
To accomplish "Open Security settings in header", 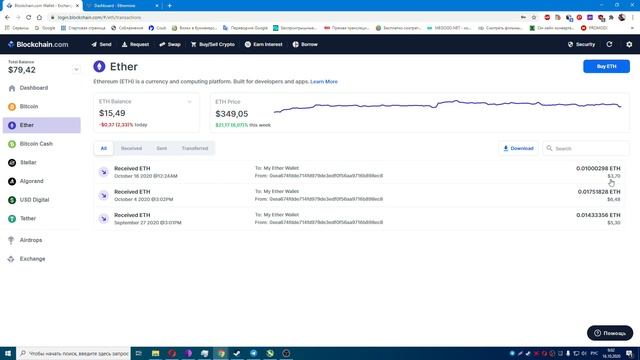I will point(581,44).
